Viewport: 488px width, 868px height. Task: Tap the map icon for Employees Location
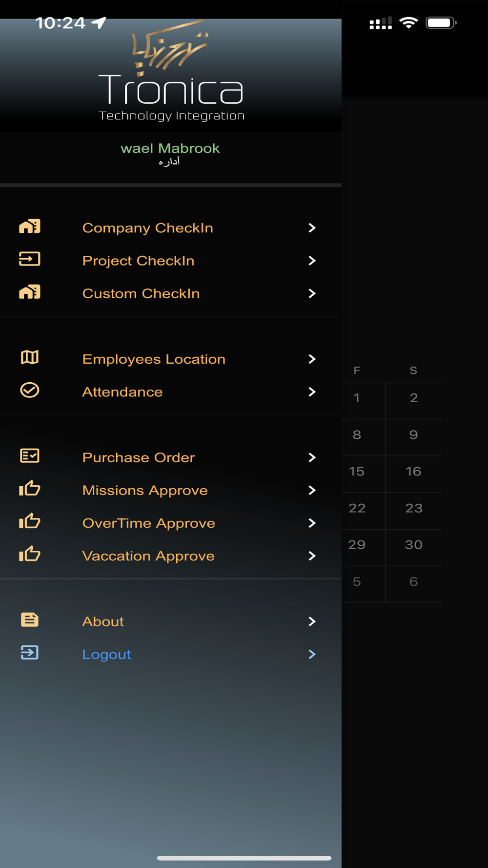click(x=30, y=358)
